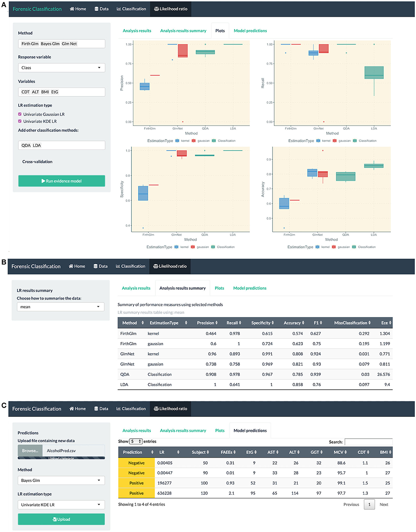Click the Forensic Classification brand link in panel B

pos(36,266)
